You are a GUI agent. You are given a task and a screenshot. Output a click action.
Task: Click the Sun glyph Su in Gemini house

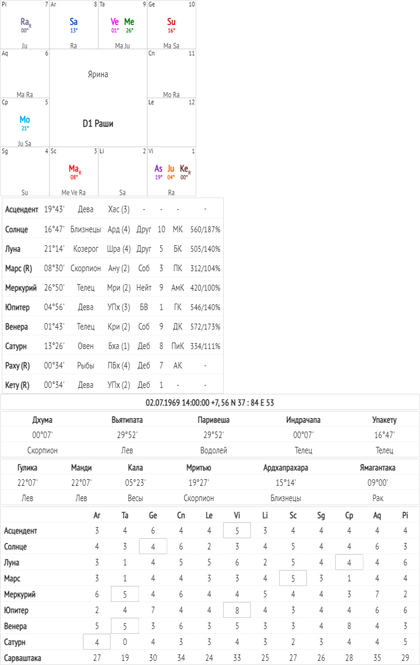pyautogui.click(x=171, y=22)
